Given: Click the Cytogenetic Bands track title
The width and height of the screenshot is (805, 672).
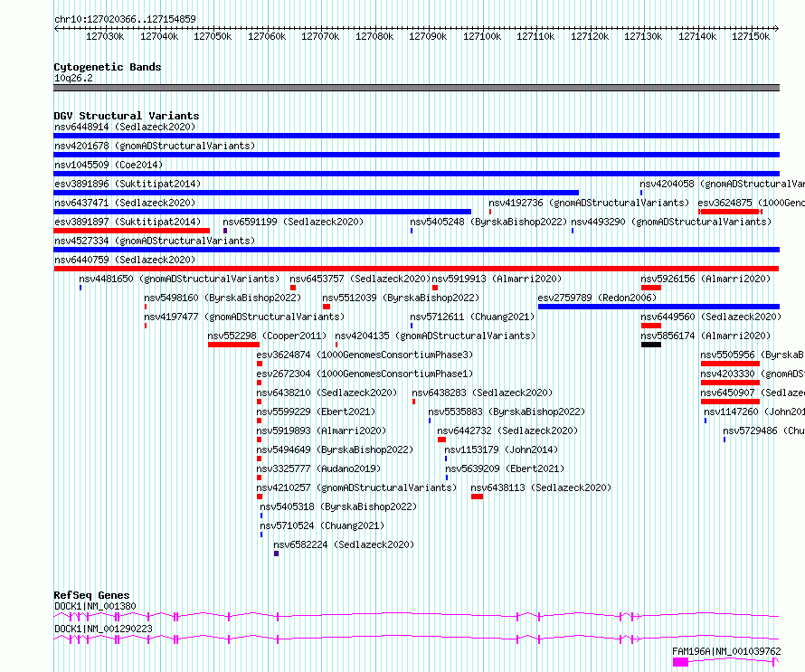Looking at the screenshot, I should click(108, 67).
